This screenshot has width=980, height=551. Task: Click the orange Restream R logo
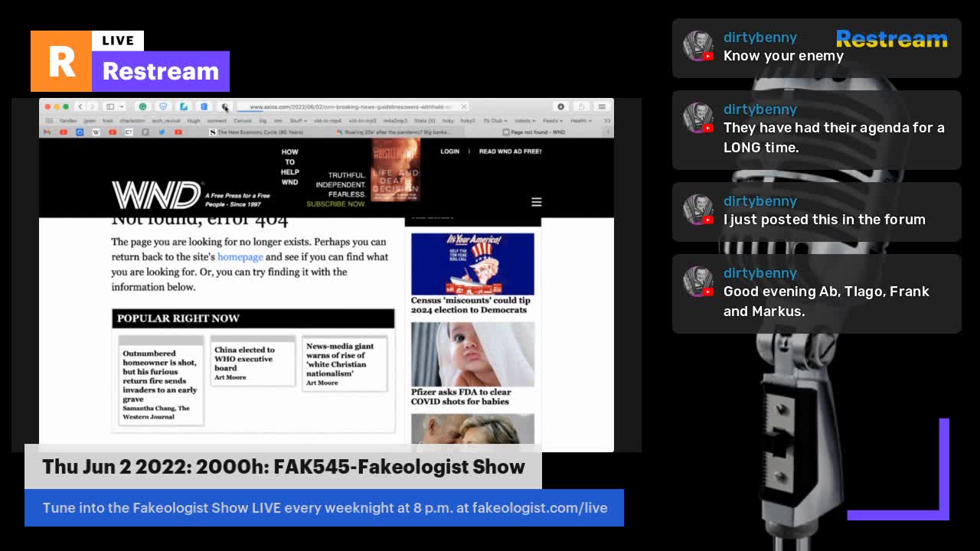click(x=61, y=61)
